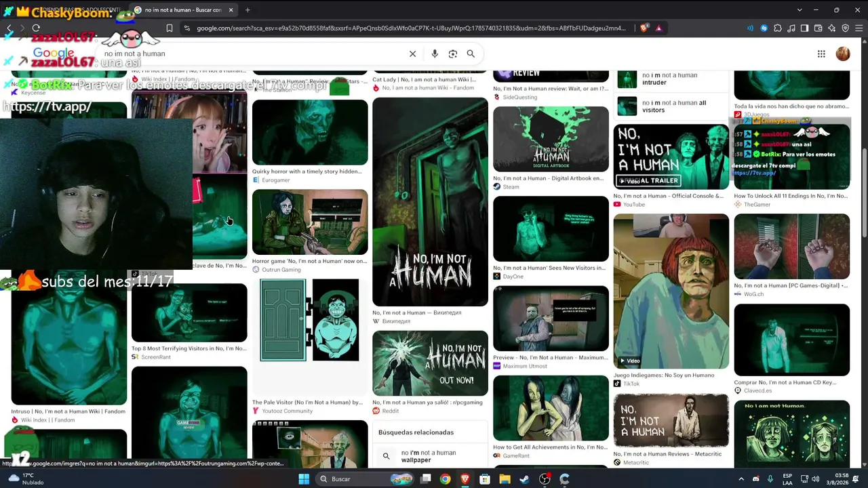This screenshot has height=488, width=868.
Task: Toggle the browser sidebar panel
Action: pyautogui.click(x=804, y=28)
